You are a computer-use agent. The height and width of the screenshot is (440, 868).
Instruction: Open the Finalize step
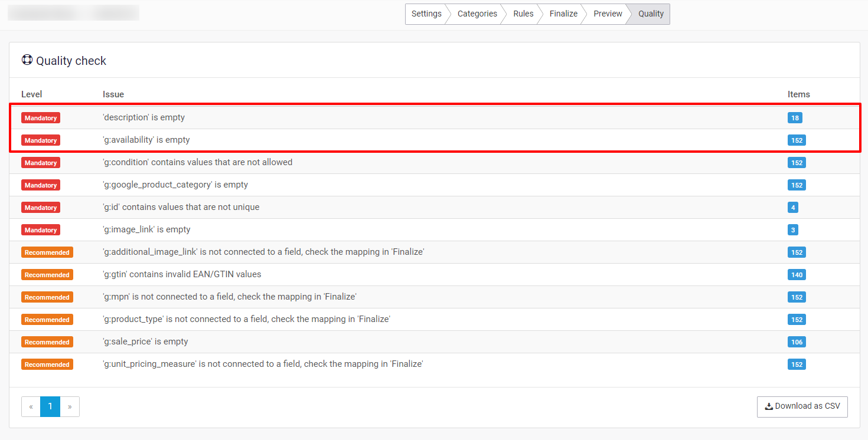point(563,14)
